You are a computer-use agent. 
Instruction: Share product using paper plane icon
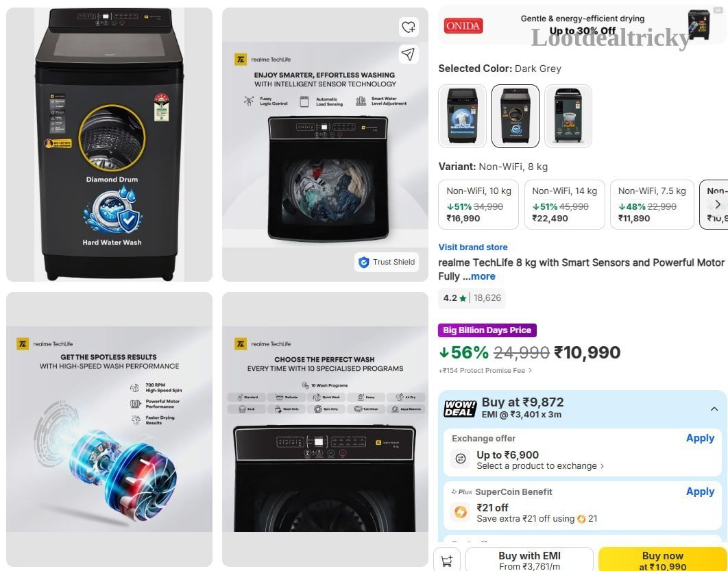click(409, 54)
